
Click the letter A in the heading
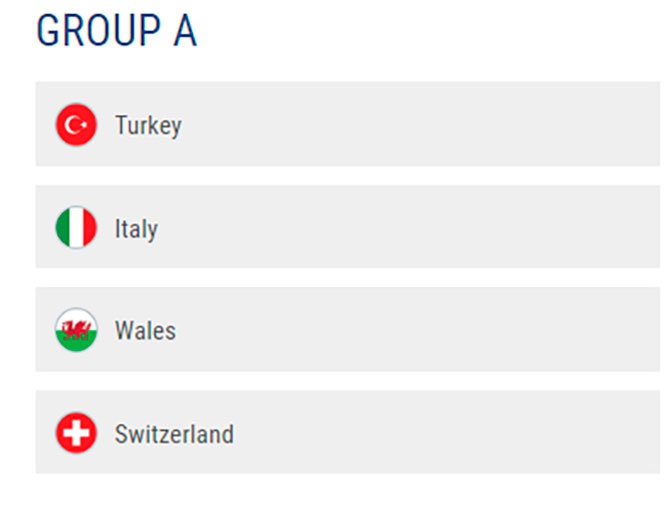185,30
